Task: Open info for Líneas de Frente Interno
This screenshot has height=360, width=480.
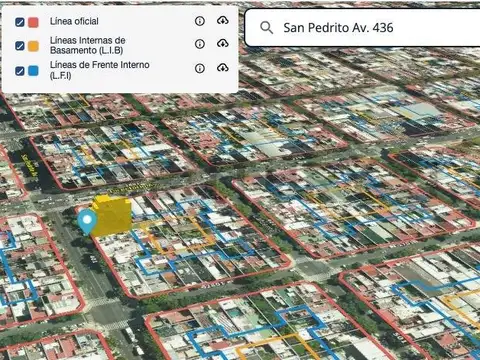Action: (x=200, y=68)
